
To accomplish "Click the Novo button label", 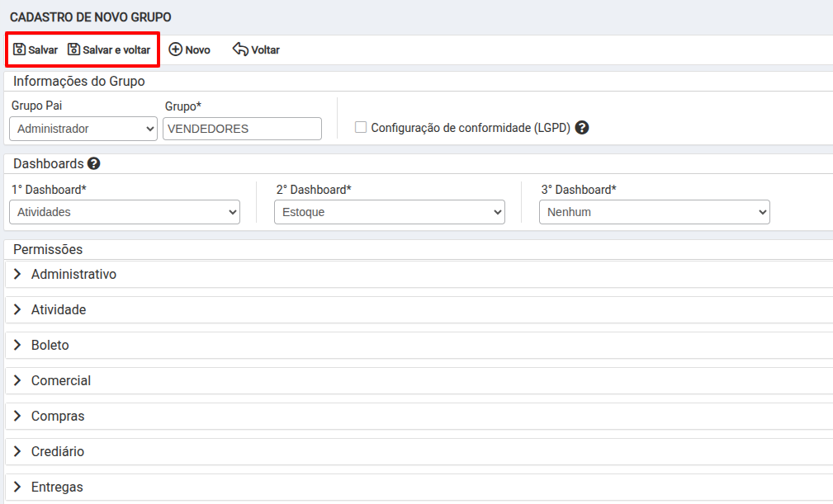I will 197,49.
